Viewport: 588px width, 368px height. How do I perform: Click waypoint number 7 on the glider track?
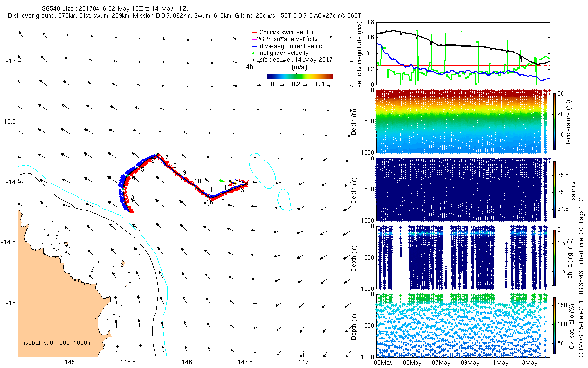167,157
